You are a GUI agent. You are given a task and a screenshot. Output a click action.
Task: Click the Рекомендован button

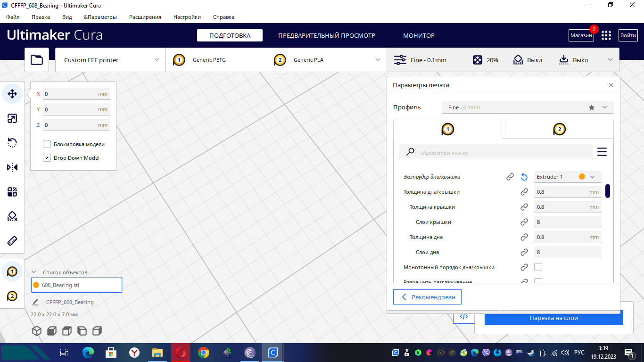[x=427, y=297]
